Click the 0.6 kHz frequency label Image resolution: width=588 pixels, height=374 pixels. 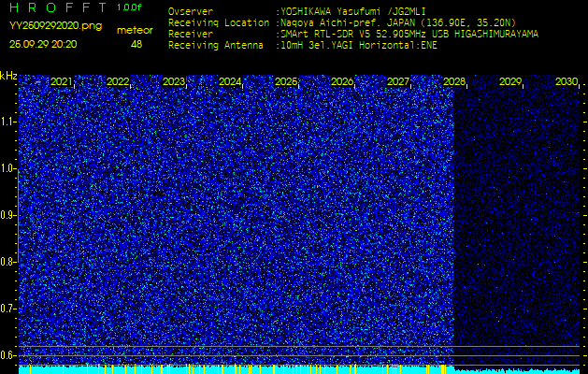click(7, 355)
